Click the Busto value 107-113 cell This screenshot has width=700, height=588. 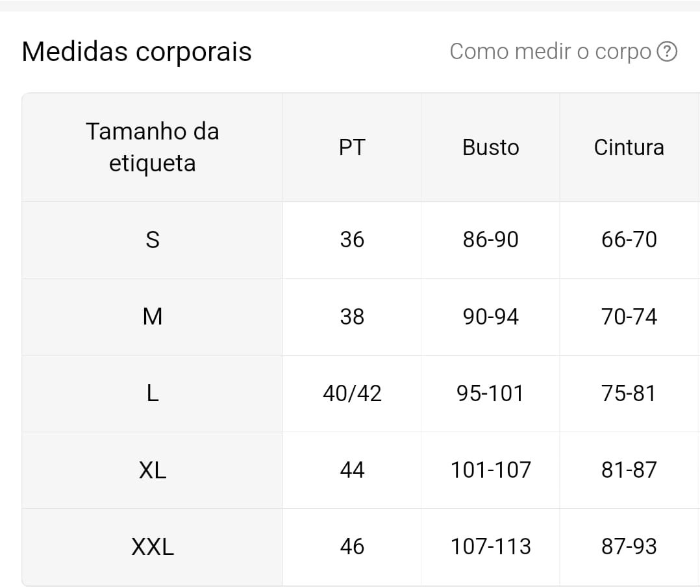490,547
